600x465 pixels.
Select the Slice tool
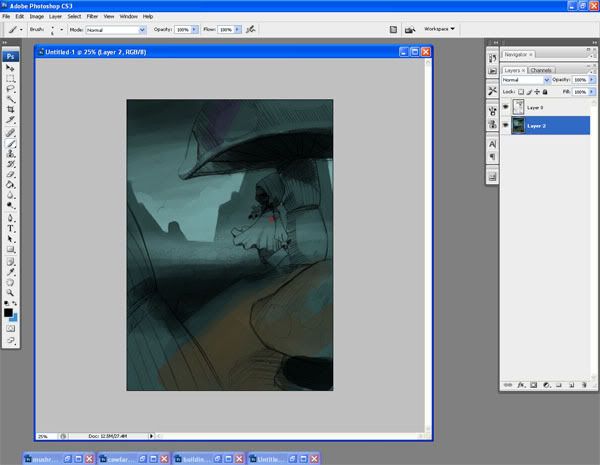tap(10, 120)
